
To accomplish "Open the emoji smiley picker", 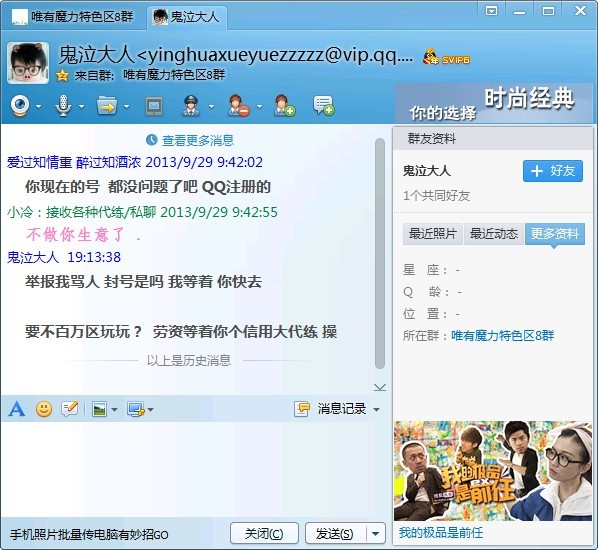I will (44, 409).
